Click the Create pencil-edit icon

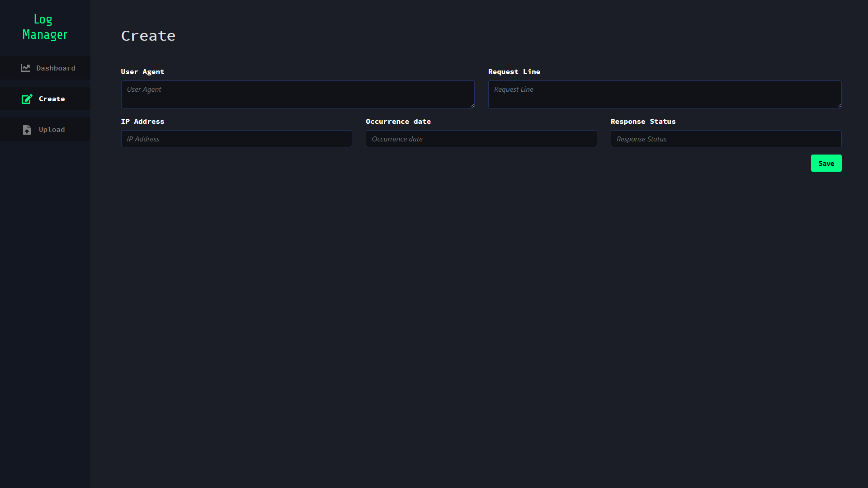coord(27,99)
